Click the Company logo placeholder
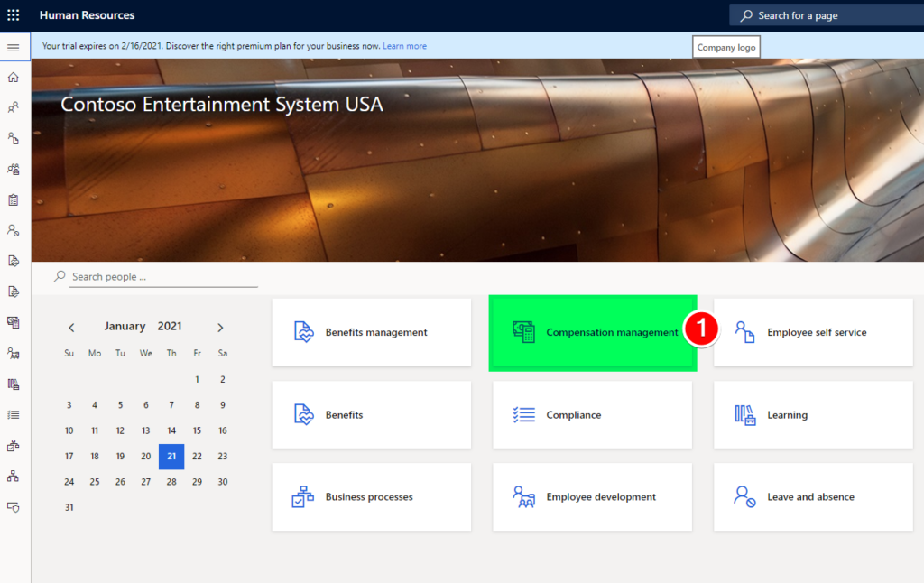This screenshot has height=583, width=924. pyautogui.click(x=726, y=47)
